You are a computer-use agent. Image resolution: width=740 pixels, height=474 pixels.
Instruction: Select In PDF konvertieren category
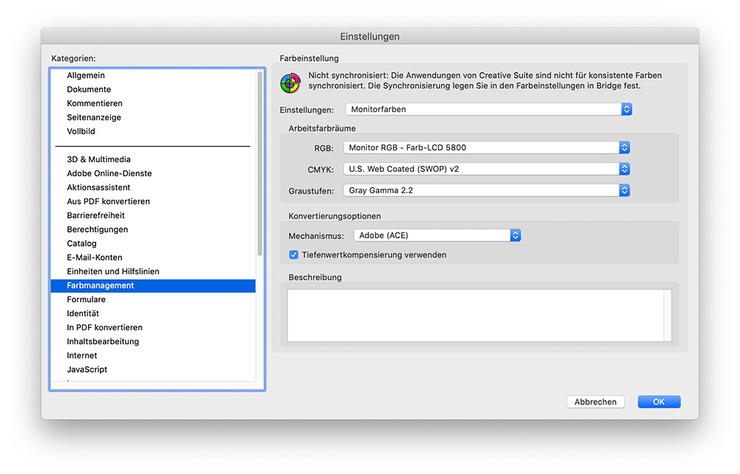pos(153,328)
